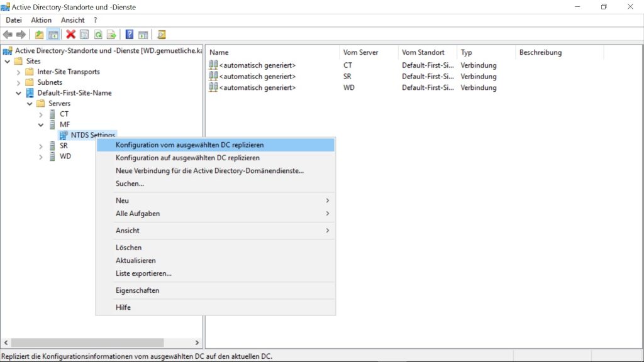
Task: Click the Servers folder icon
Action: point(40,104)
